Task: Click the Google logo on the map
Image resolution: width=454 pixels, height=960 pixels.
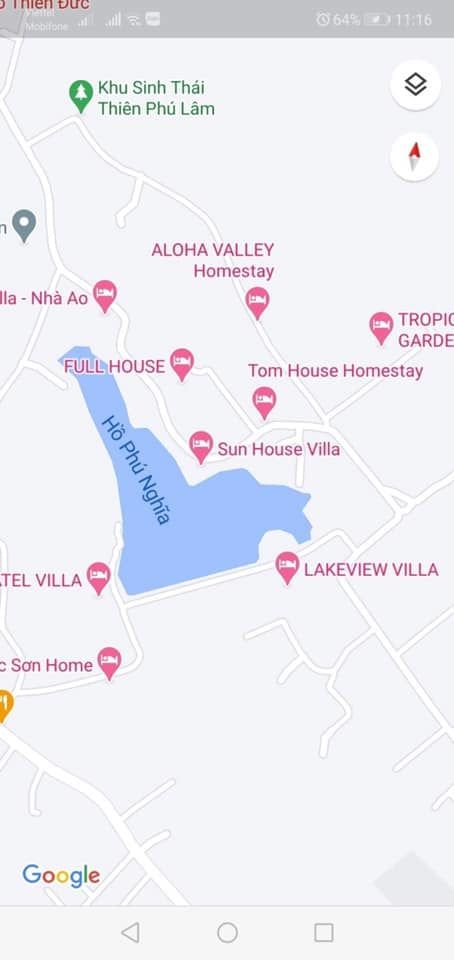Action: [x=61, y=876]
